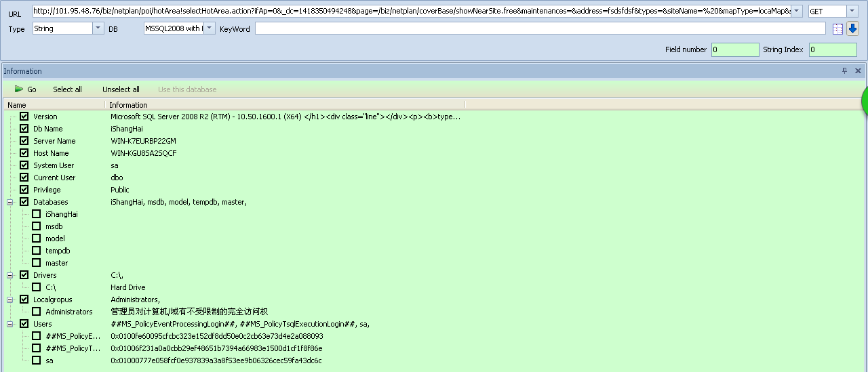Select the master database tree item

pyautogui.click(x=57, y=263)
